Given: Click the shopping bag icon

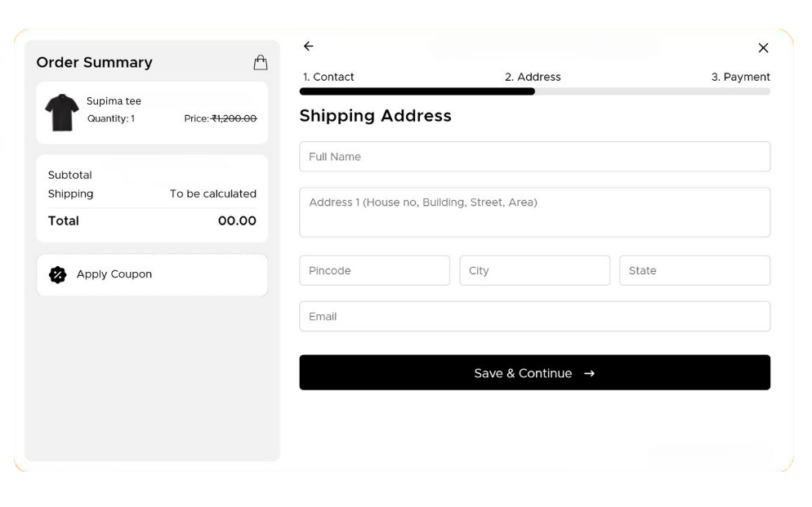Looking at the screenshot, I should click(x=261, y=63).
